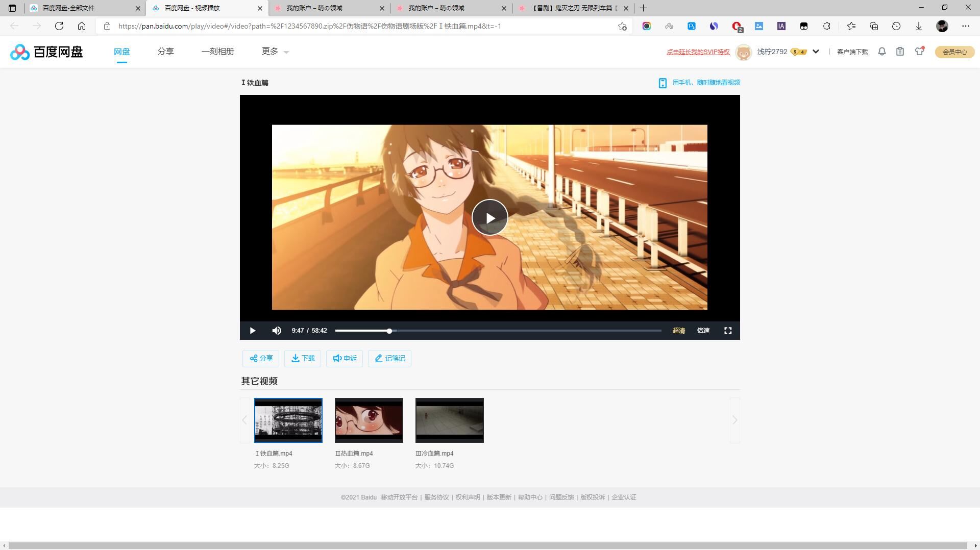
Task: Mute the video volume speaker icon
Action: pyautogui.click(x=277, y=331)
